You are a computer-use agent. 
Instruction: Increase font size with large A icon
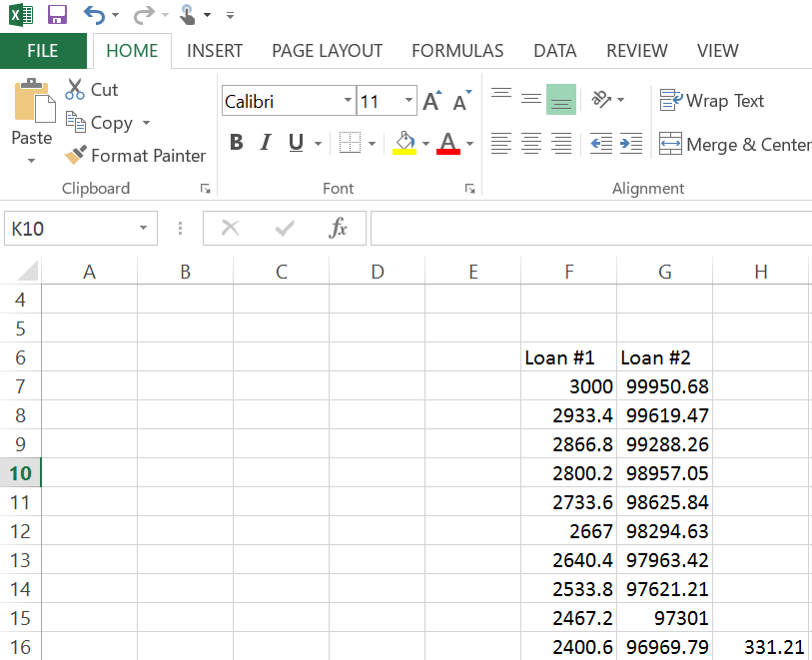431,101
